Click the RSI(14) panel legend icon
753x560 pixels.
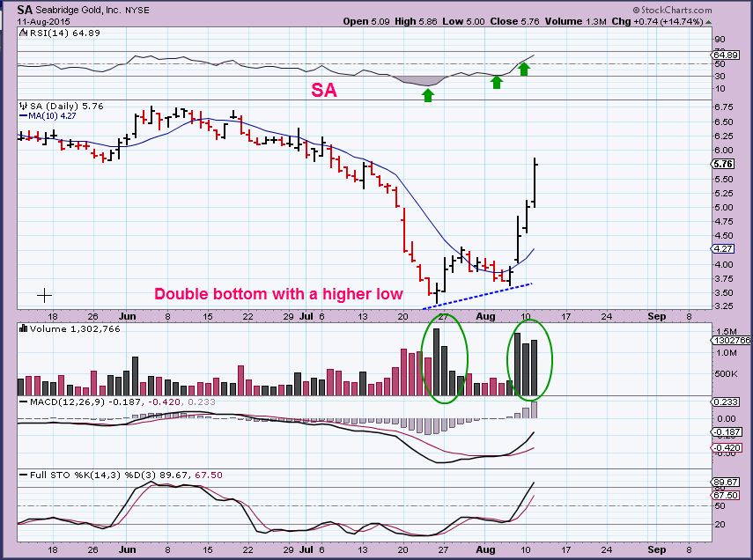24,33
